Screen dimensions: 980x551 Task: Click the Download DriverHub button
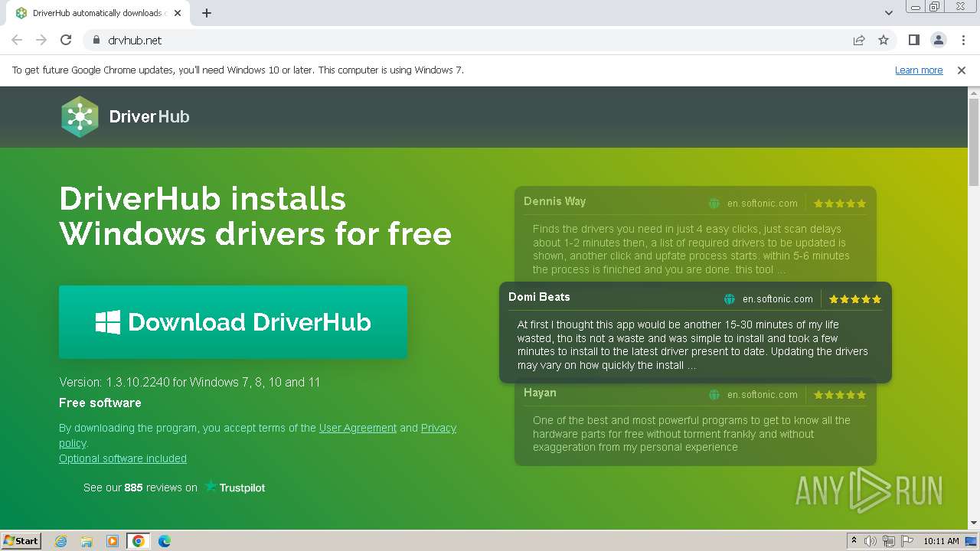click(x=234, y=321)
